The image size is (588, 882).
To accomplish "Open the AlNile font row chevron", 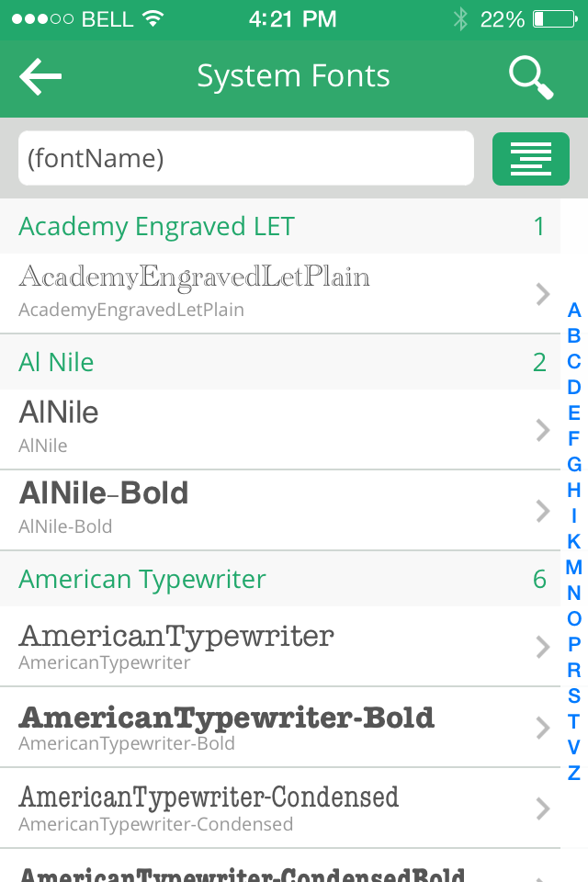I will (x=542, y=430).
